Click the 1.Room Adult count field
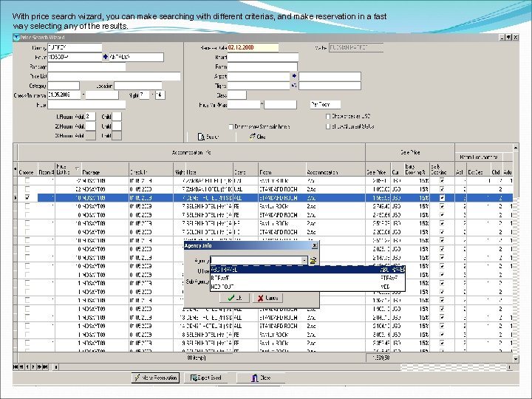532x399 pixels. [90, 117]
